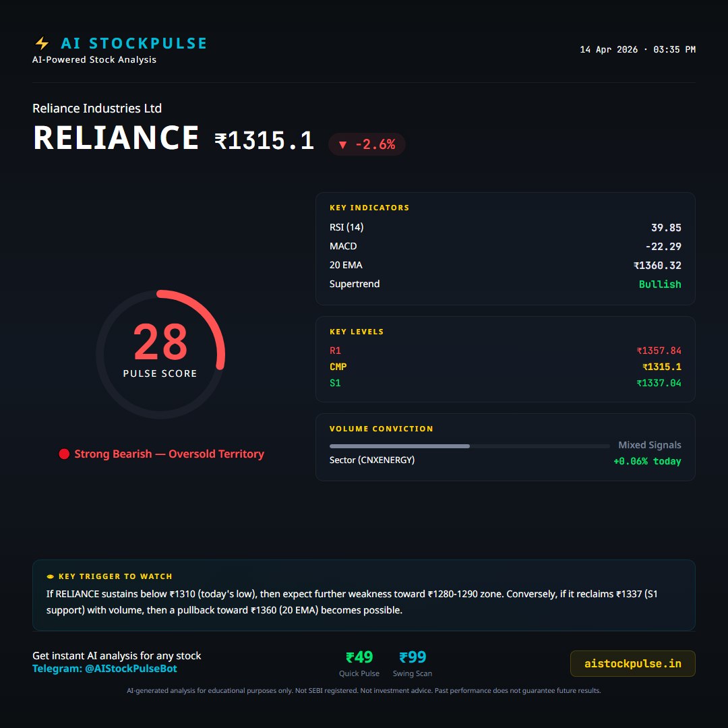Click the green Bullish value
The height and width of the screenshot is (728, 728).
click(x=660, y=284)
